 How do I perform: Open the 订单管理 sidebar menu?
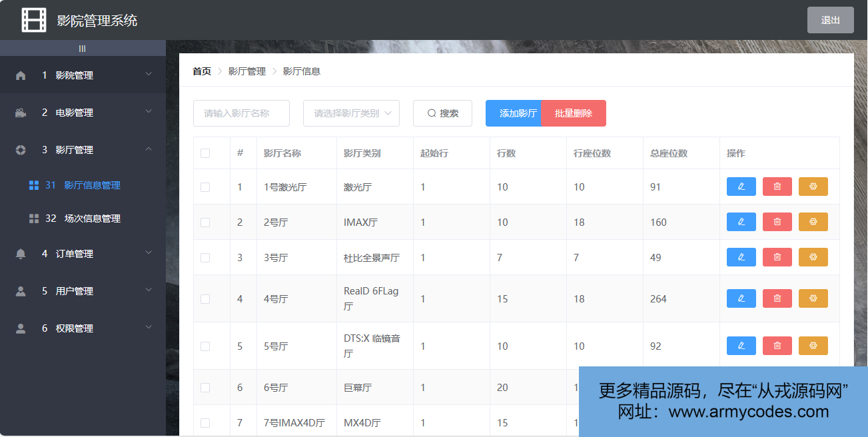pyautogui.click(x=83, y=254)
